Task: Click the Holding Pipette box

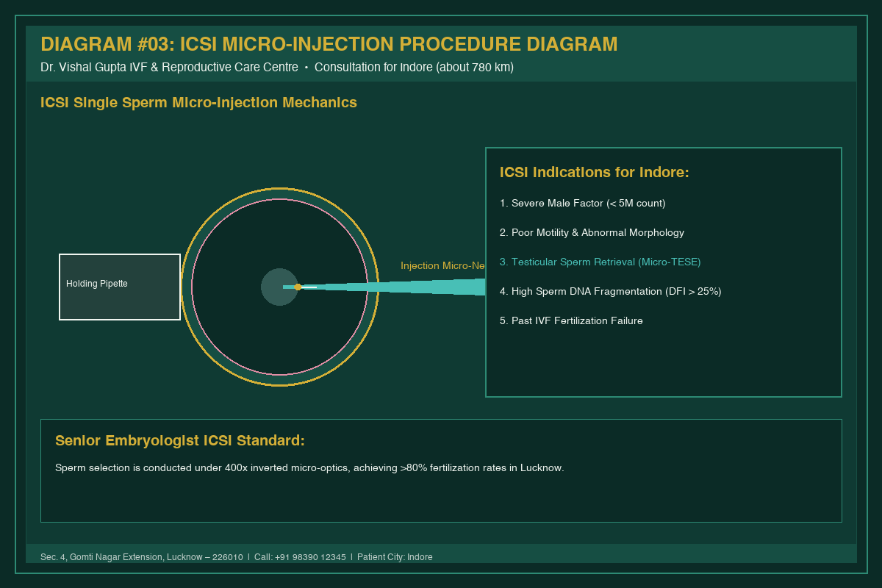Action: point(120,287)
